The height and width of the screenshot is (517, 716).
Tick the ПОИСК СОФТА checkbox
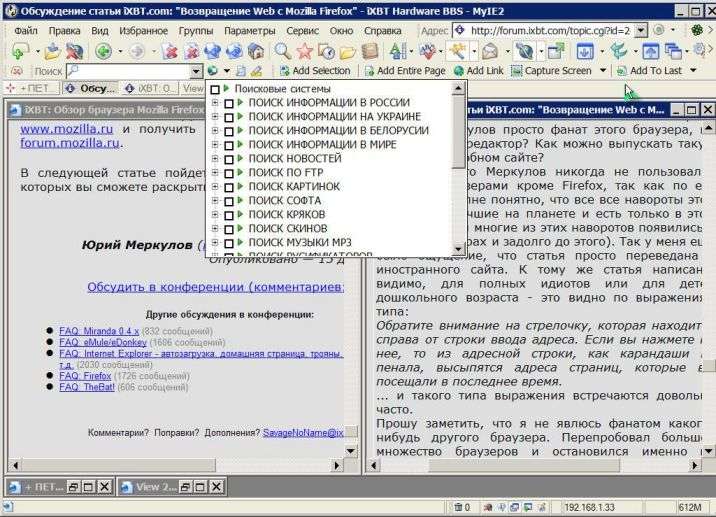[x=230, y=201]
